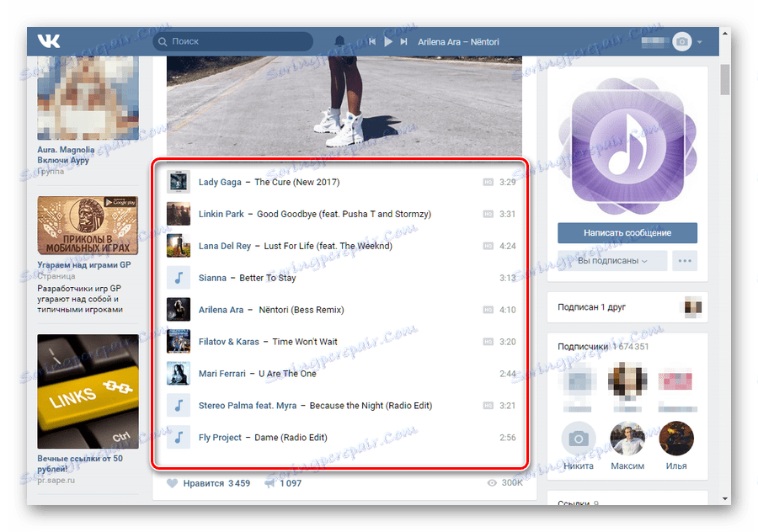758x532 pixels.
Task: Open the VK logo home link
Action: point(49,41)
